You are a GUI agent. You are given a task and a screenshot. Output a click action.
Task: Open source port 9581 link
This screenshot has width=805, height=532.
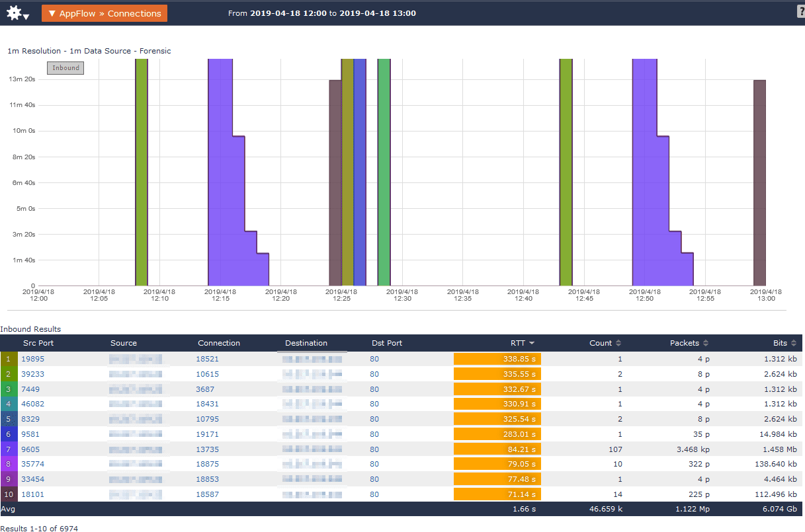tap(30, 434)
